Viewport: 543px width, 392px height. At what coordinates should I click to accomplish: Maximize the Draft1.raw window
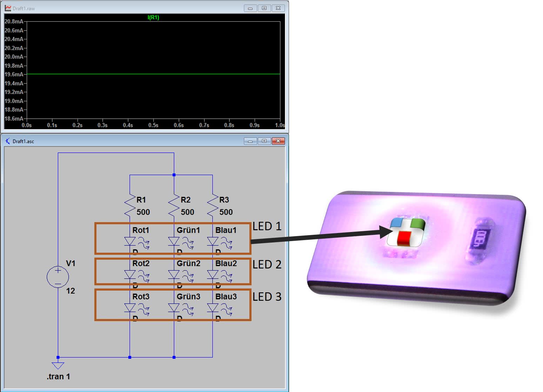coord(264,8)
